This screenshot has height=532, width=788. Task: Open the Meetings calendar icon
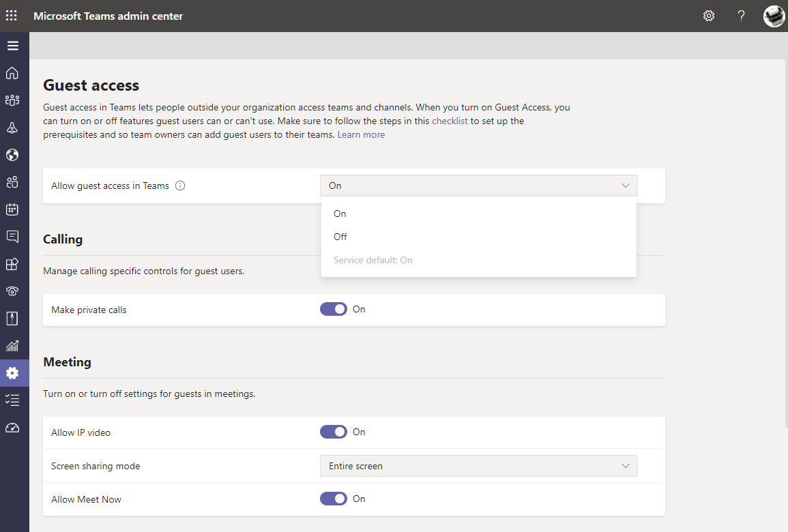point(12,209)
